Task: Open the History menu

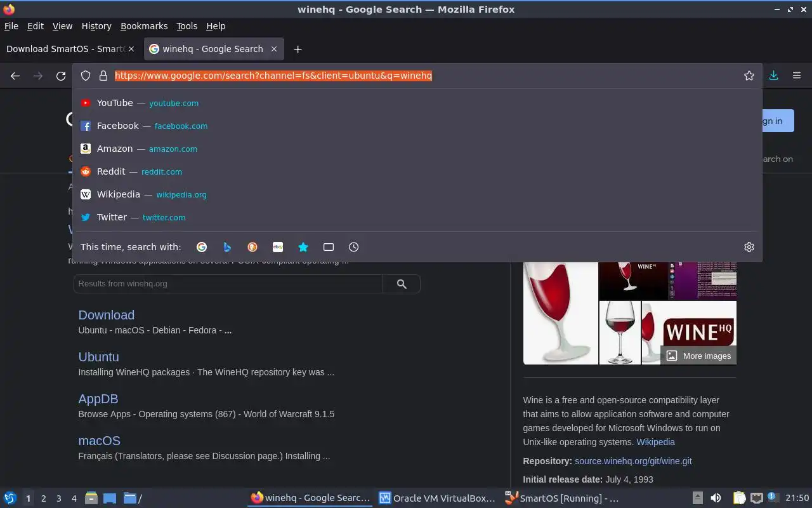Action: [96, 26]
